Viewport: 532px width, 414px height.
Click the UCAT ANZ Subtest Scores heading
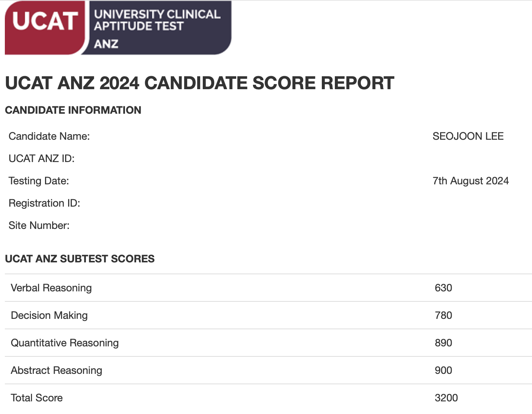coord(80,259)
